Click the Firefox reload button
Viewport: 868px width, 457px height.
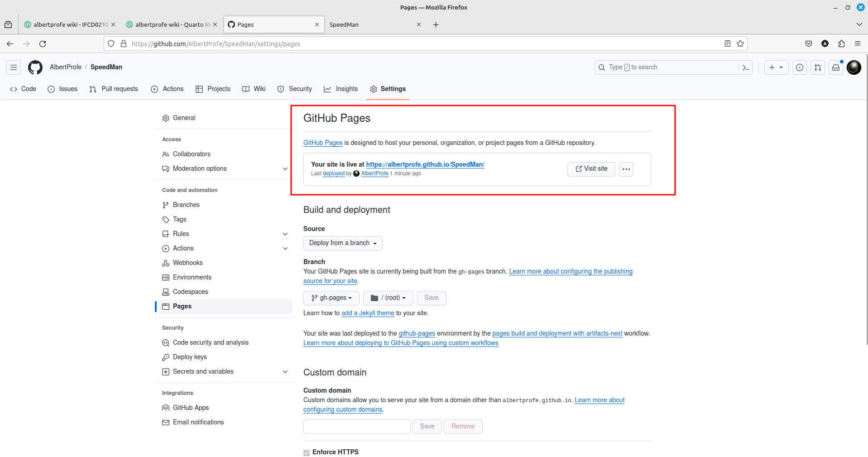click(43, 44)
